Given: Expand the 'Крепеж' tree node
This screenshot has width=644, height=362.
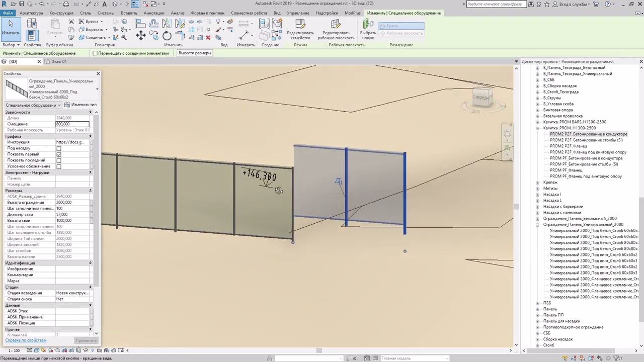Looking at the screenshot, I should [x=537, y=183].
